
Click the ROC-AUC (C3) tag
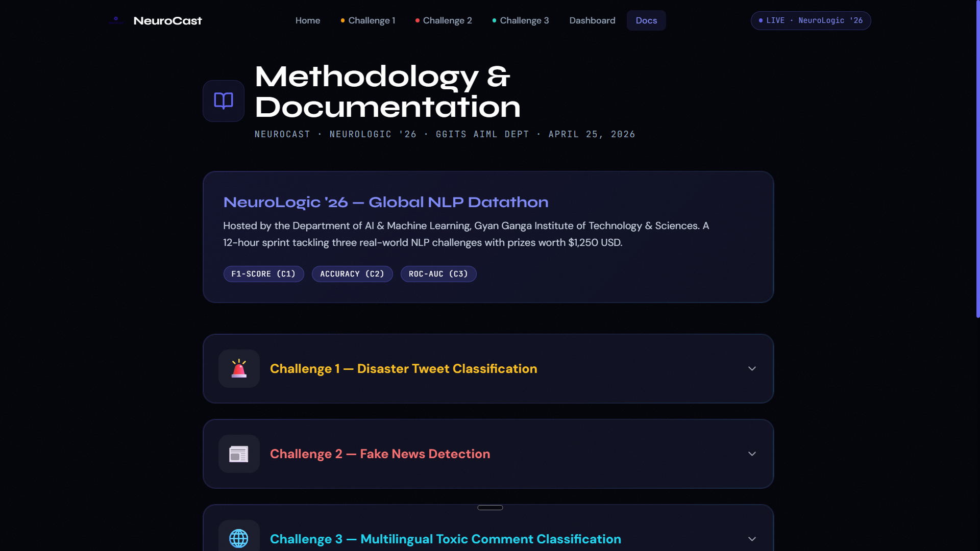438,274
